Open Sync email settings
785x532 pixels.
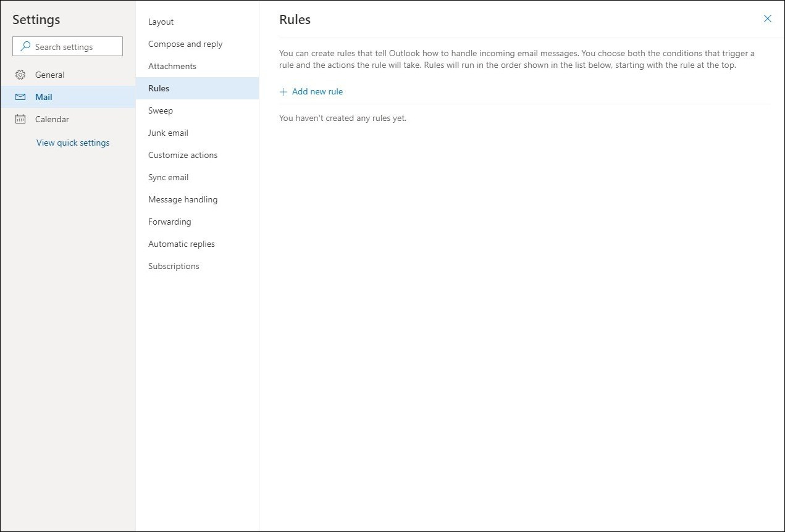[198, 177]
